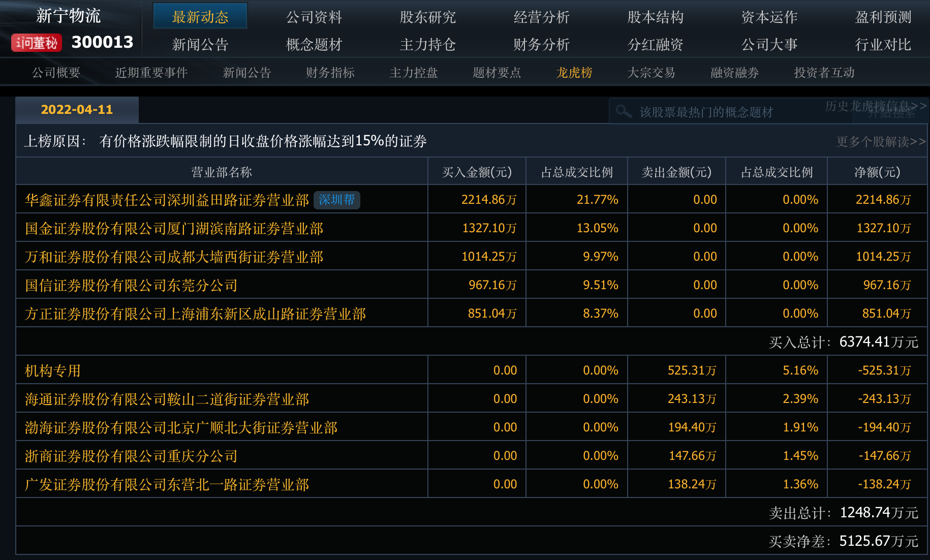Switch to 题材要点 sub-tab
This screenshot has width=930, height=560.
497,73
